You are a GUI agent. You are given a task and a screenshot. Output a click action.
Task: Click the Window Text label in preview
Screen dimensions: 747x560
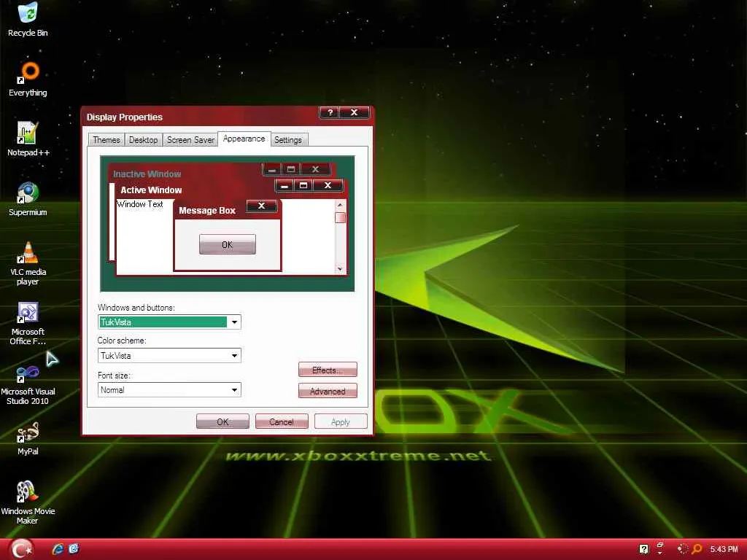tap(140, 204)
